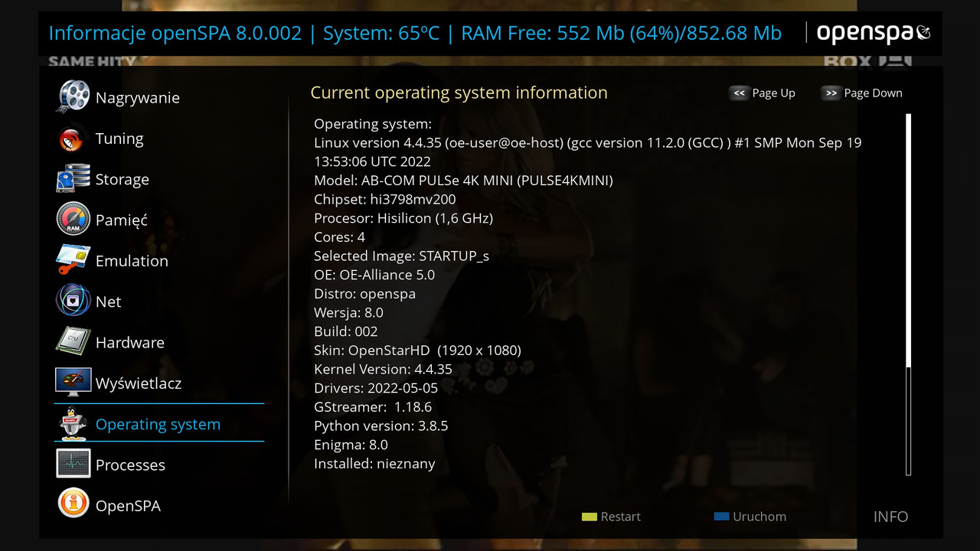Click the Page Up arrow icon
Viewport: 980px width, 551px height.
pyautogui.click(x=739, y=93)
